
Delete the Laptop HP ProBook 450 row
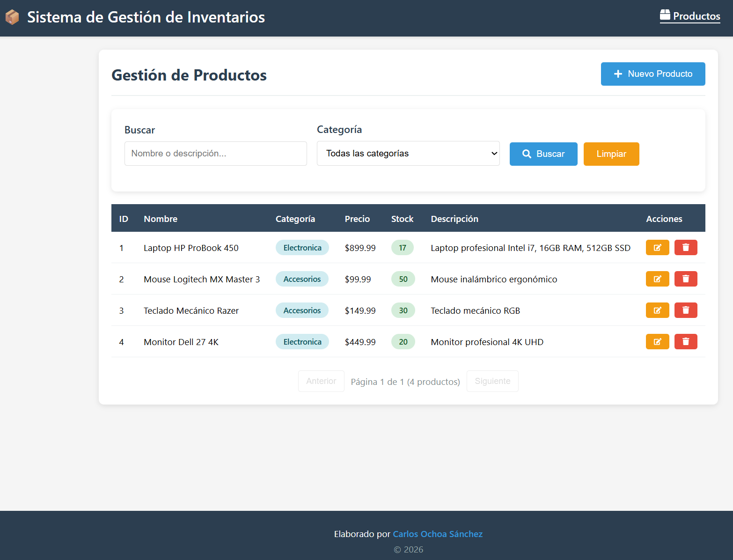pos(685,248)
